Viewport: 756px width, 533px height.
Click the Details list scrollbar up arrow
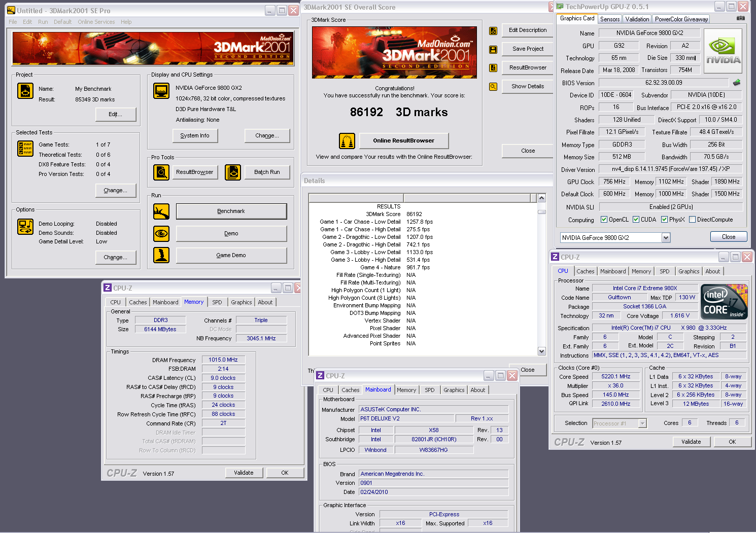(541, 198)
